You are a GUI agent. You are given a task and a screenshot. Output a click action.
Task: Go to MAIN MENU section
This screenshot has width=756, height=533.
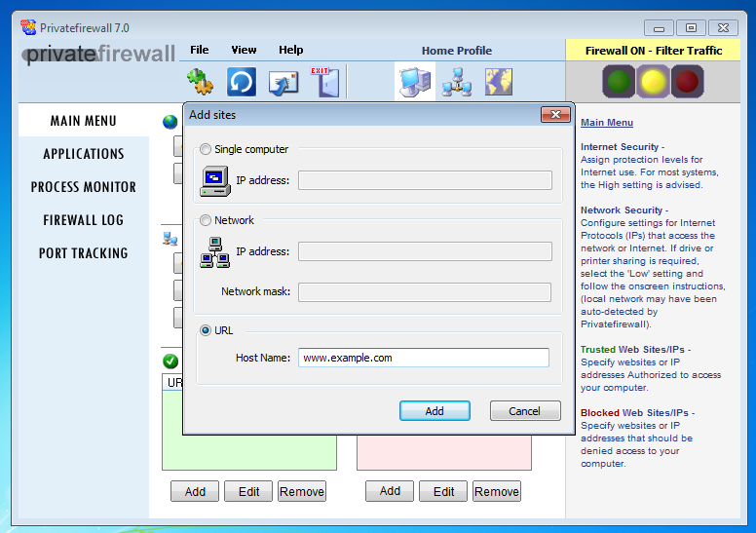tap(84, 121)
